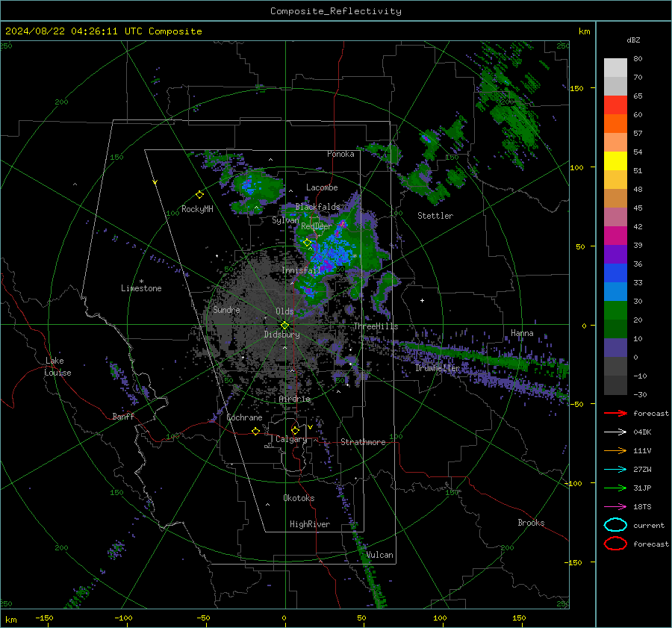Click the Lake Louise map label

58,367
